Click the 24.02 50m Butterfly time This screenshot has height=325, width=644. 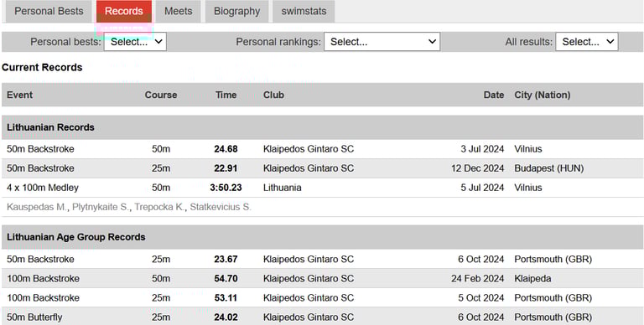226,317
